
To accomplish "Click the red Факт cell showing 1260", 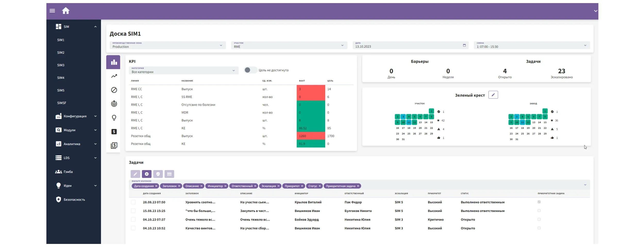I will point(311,136).
